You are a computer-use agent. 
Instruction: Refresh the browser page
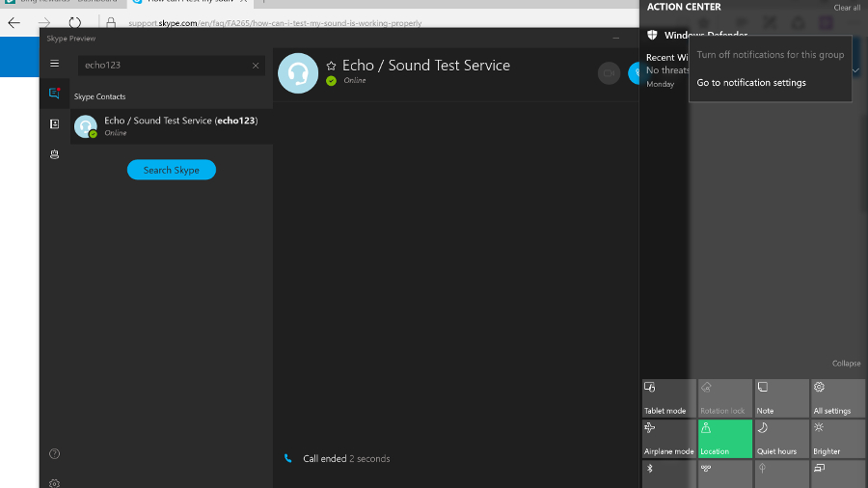[74, 23]
